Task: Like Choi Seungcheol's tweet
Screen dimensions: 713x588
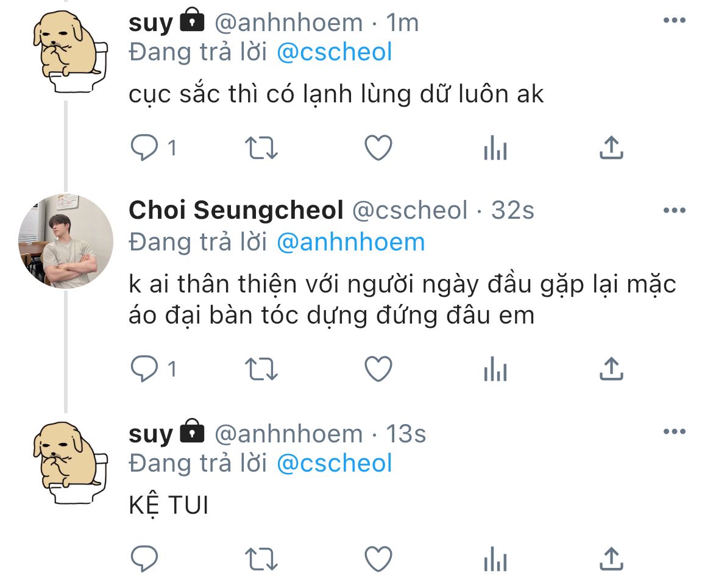Action: click(x=378, y=369)
